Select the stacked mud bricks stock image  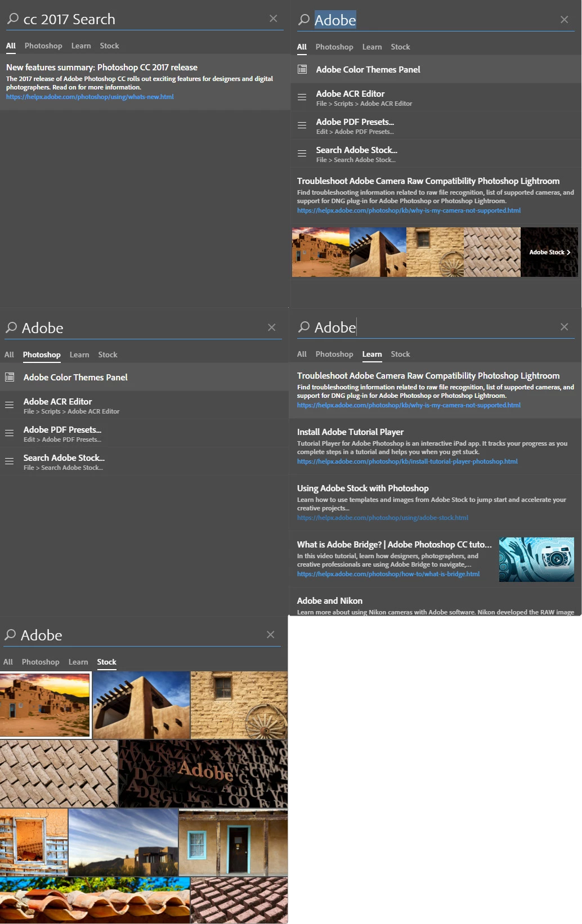pyautogui.click(x=239, y=900)
